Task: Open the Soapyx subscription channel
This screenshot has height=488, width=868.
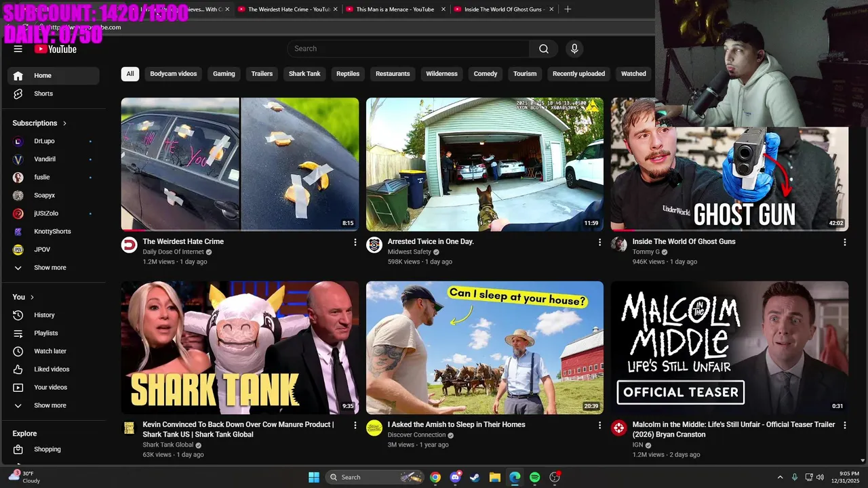Action: [54, 195]
